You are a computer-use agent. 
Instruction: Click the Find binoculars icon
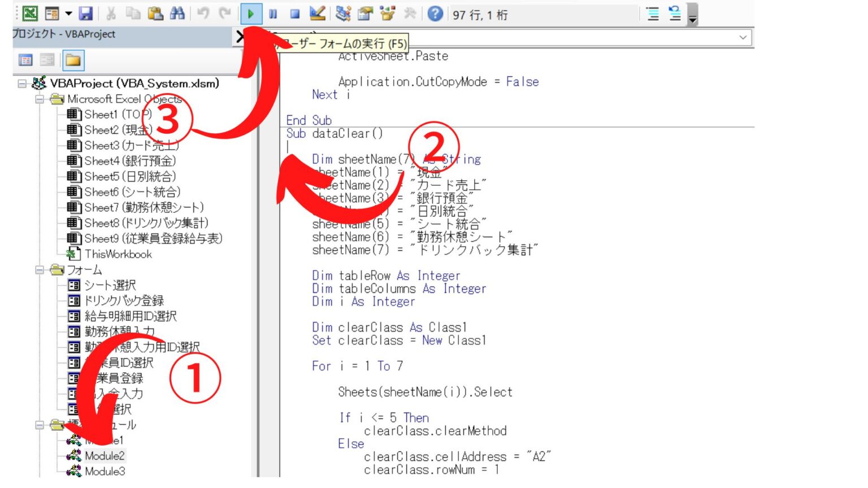point(177,14)
